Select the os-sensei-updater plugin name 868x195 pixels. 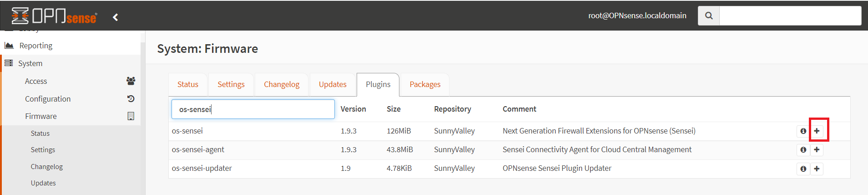(202, 168)
